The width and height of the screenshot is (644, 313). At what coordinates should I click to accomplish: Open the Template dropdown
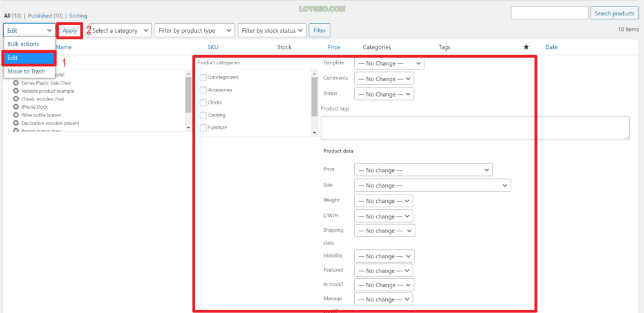pos(389,64)
